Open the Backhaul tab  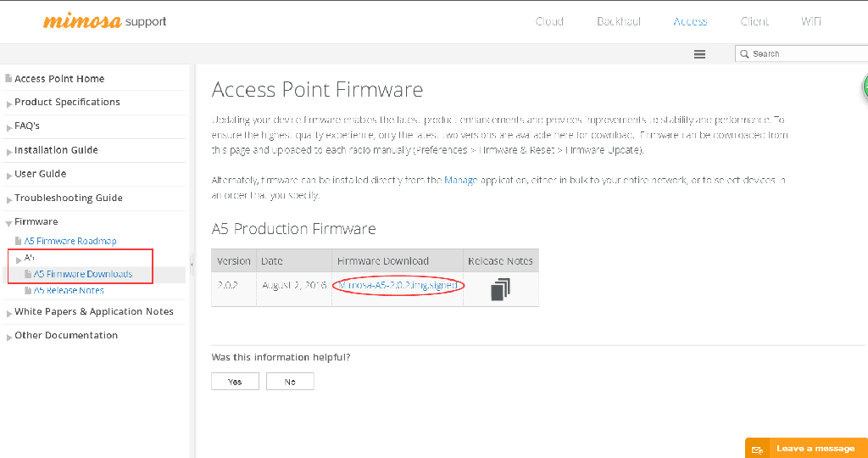click(619, 21)
